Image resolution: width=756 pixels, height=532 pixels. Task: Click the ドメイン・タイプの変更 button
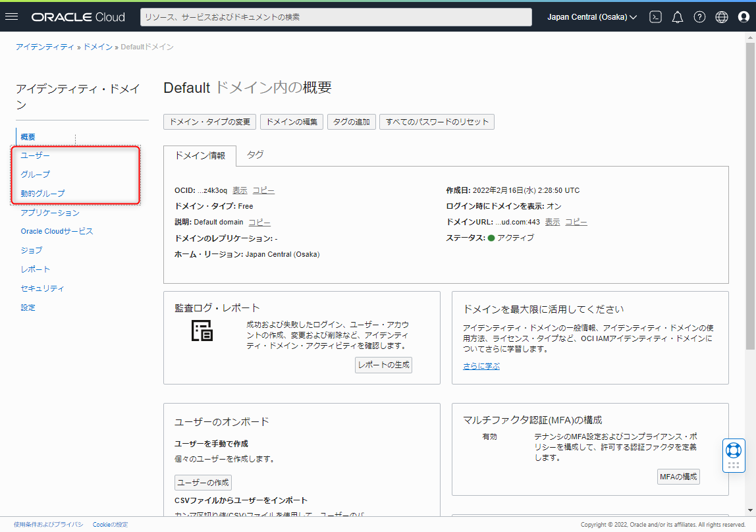209,122
